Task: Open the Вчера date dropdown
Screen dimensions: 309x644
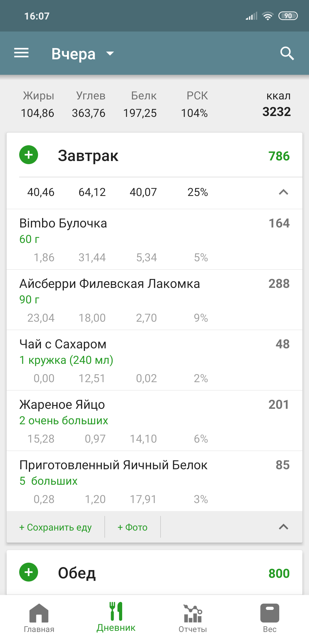Action: point(82,54)
